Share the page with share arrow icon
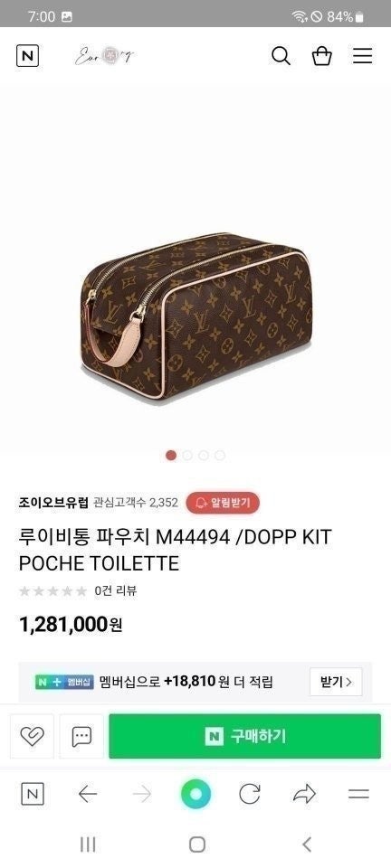The width and height of the screenshot is (391, 868). 304,795
